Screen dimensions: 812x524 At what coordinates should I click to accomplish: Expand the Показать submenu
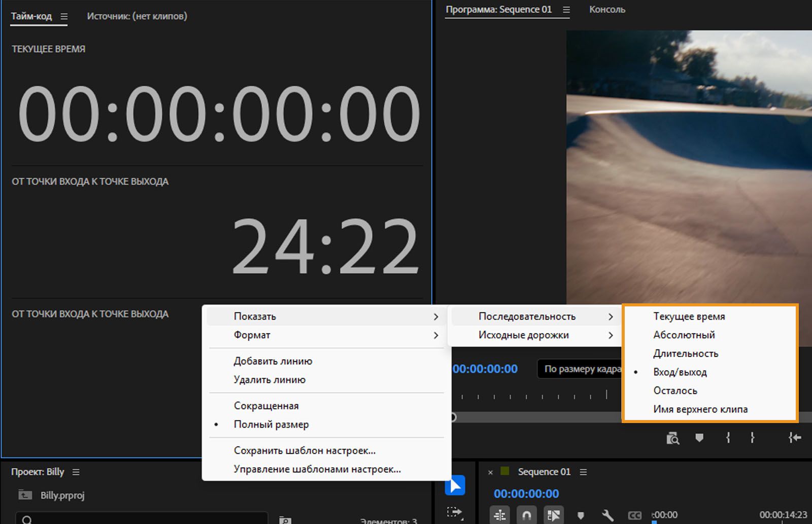tap(327, 316)
